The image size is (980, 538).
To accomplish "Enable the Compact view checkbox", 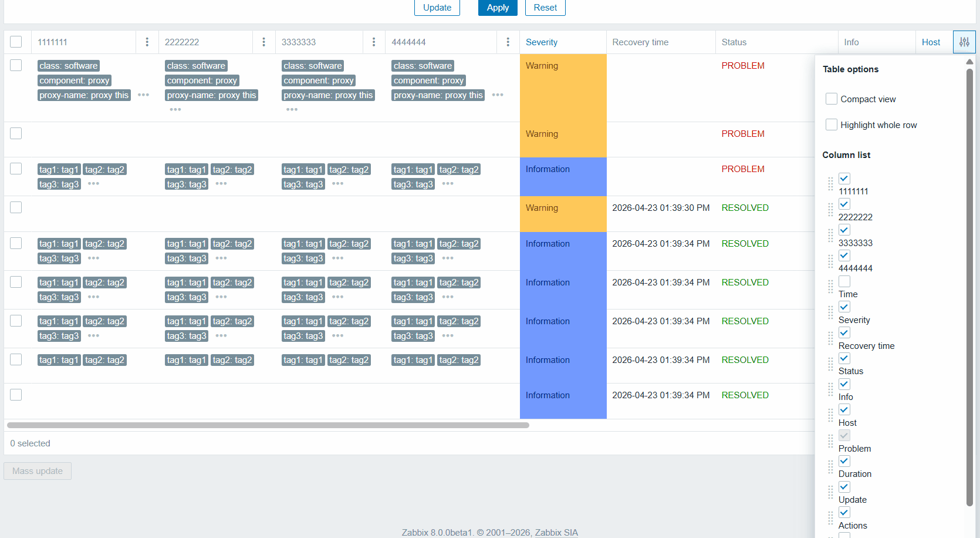I will coord(831,99).
